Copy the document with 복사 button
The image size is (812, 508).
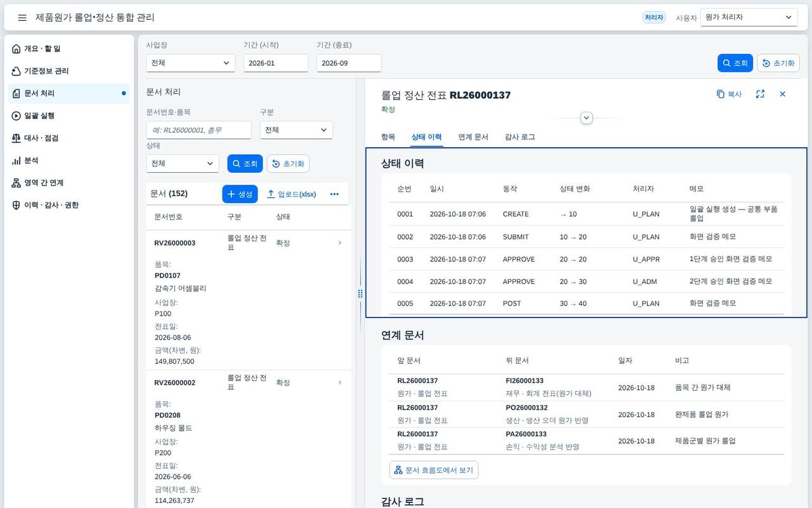(729, 94)
